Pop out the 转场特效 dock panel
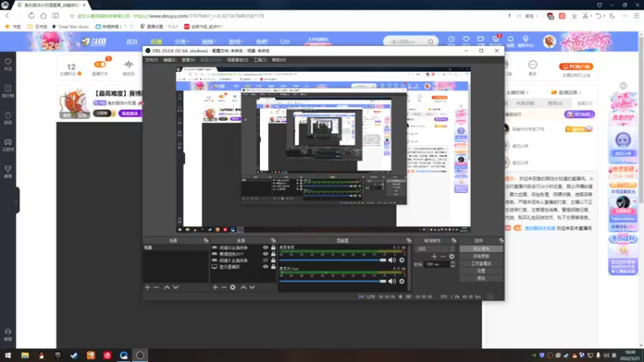The width and height of the screenshot is (644, 362). [454, 241]
